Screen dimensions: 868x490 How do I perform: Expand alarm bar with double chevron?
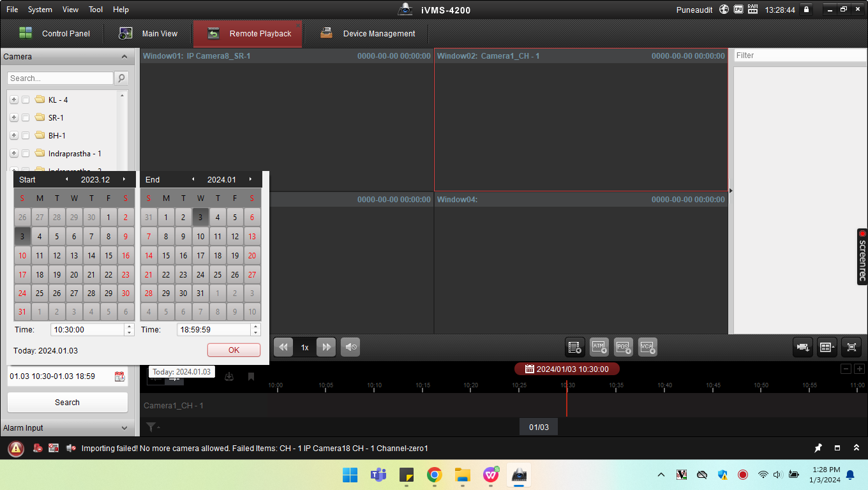pos(857,448)
